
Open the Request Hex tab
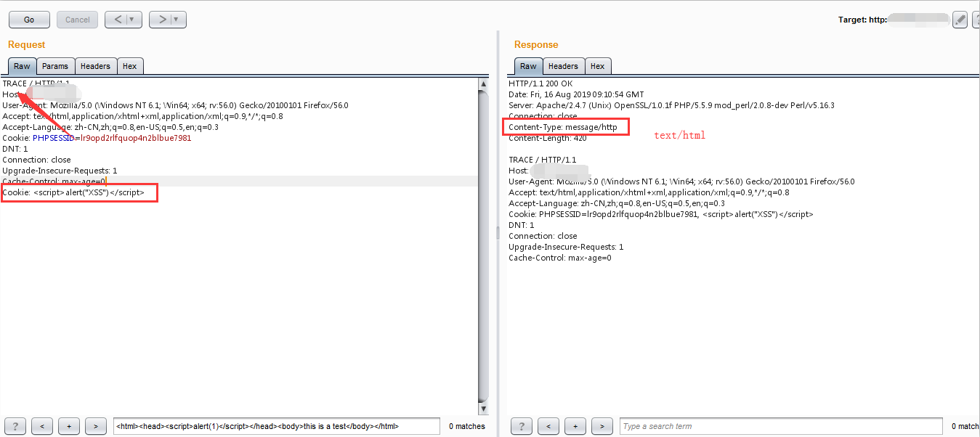point(130,66)
